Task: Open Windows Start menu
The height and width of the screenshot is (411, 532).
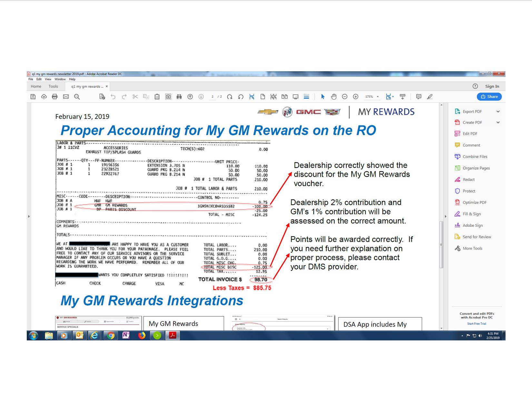Action: click(x=34, y=336)
